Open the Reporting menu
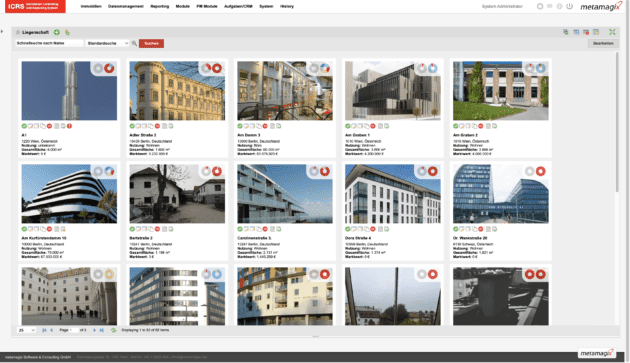The image size is (630, 363). point(160,6)
